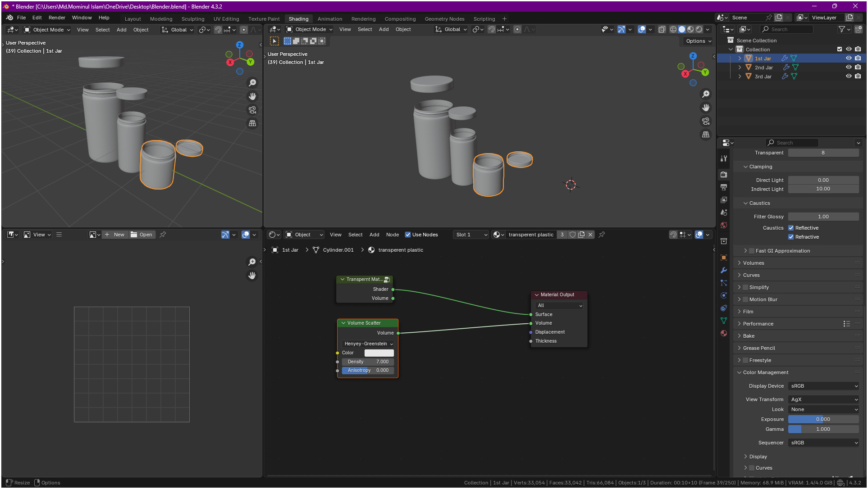
Task: Toggle orthographic grid icon in left viewport
Action: [252, 123]
